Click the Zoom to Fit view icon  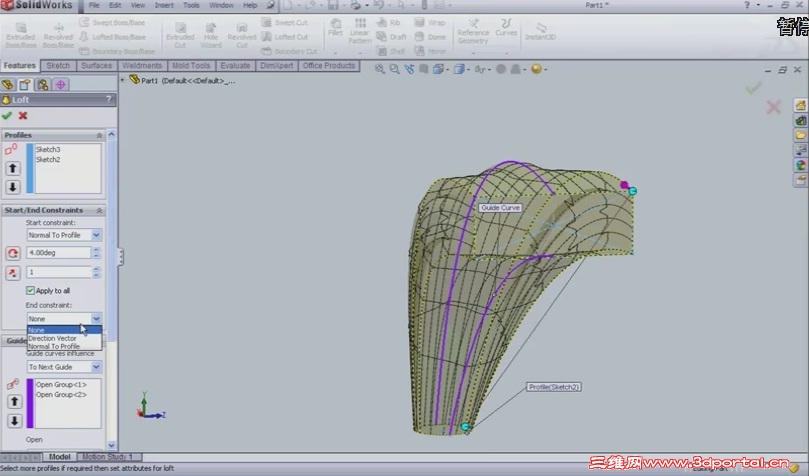point(380,69)
